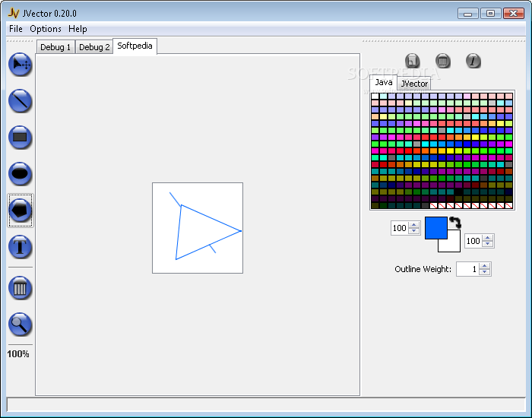Switch to the Debug 2 tab

[x=94, y=47]
